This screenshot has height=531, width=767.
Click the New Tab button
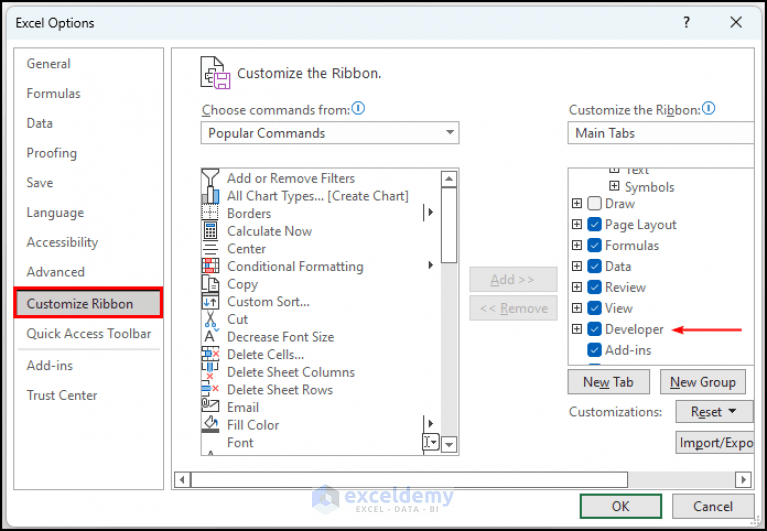609,382
